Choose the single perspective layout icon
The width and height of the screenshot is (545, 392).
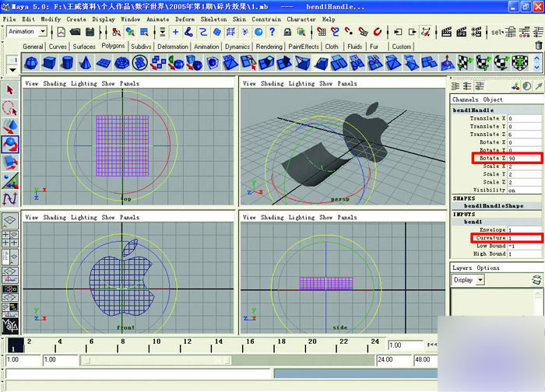[x=9, y=219]
